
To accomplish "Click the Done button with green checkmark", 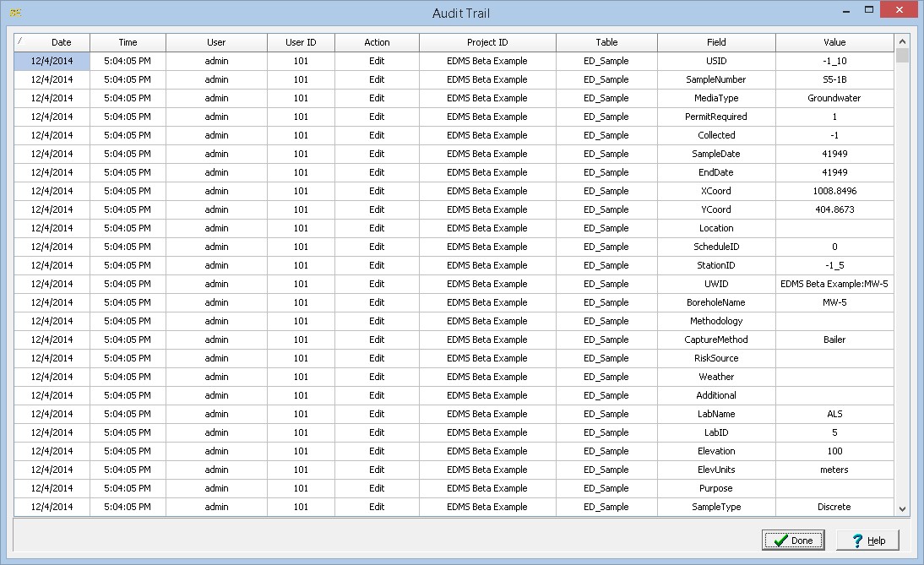I will tap(792, 541).
